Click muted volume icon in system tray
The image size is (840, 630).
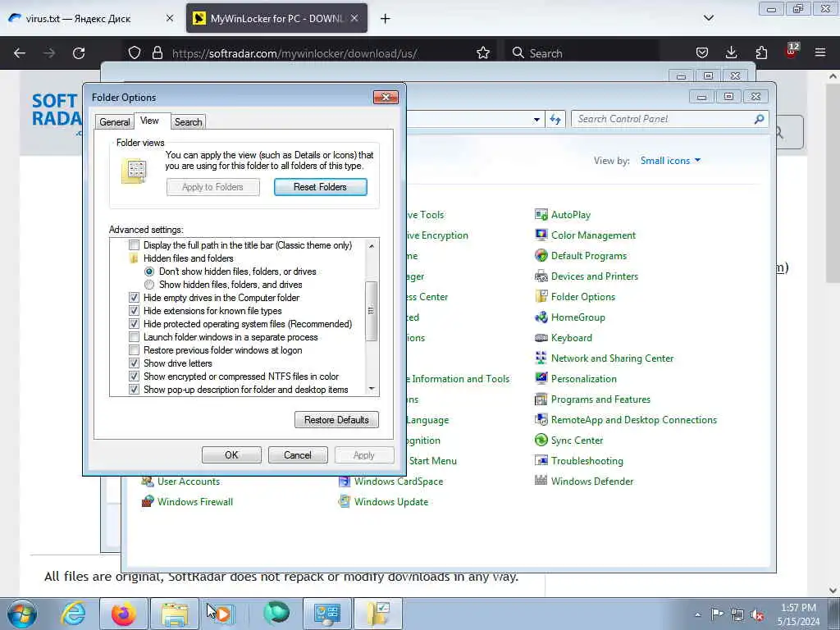[757, 614]
